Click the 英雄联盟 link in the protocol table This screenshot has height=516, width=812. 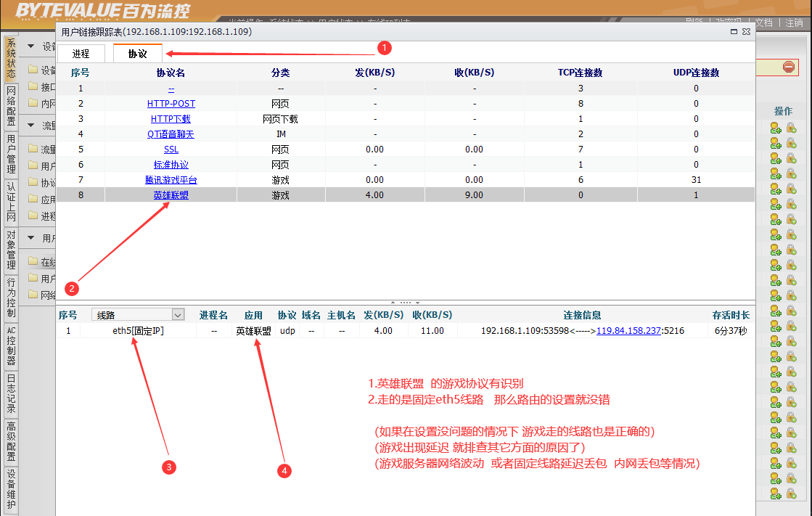click(x=171, y=195)
